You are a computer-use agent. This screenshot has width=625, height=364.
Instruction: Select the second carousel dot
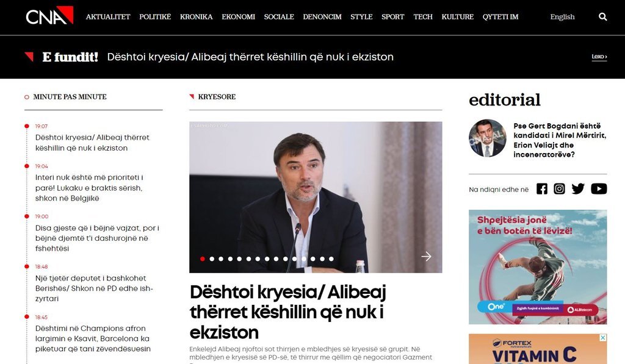tap(212, 259)
